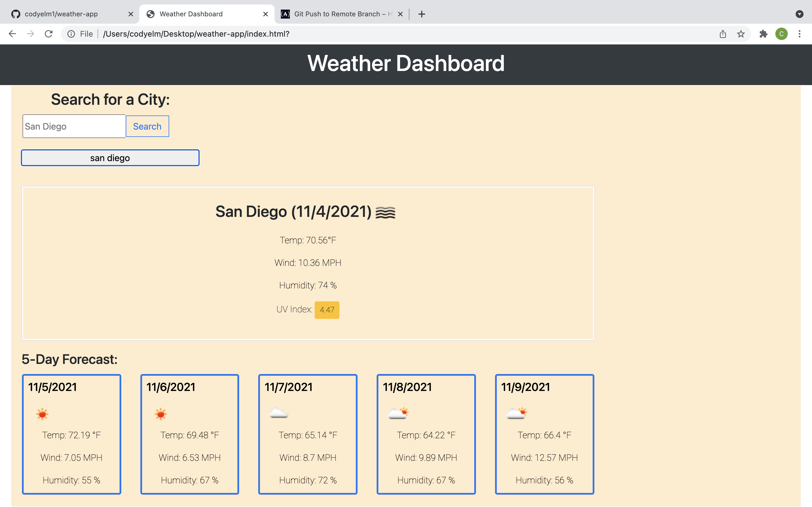Reload the Weather Dashboard page
The image size is (812, 507).
coord(49,34)
